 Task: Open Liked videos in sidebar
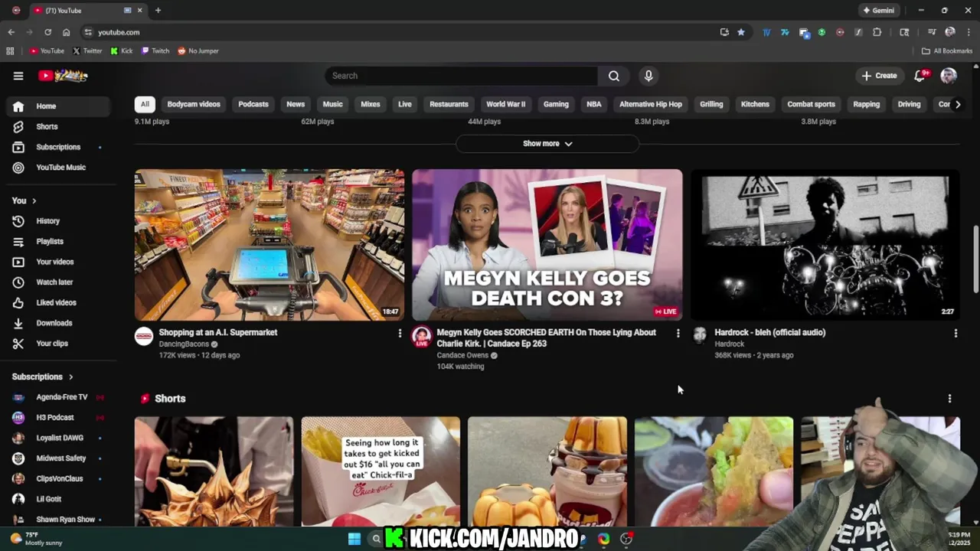click(57, 302)
